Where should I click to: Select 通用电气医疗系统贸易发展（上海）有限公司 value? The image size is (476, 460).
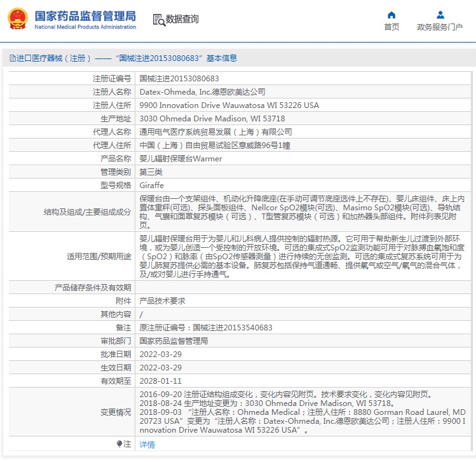pyautogui.click(x=216, y=132)
